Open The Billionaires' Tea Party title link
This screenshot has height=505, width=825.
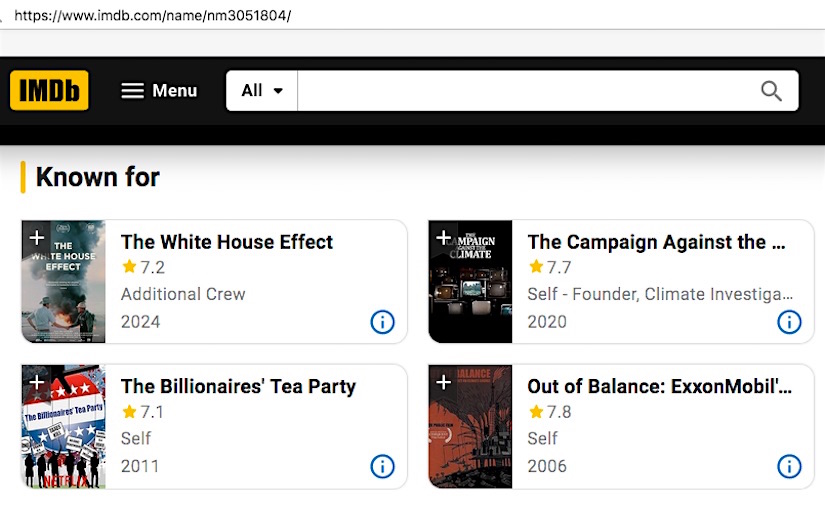point(238,386)
